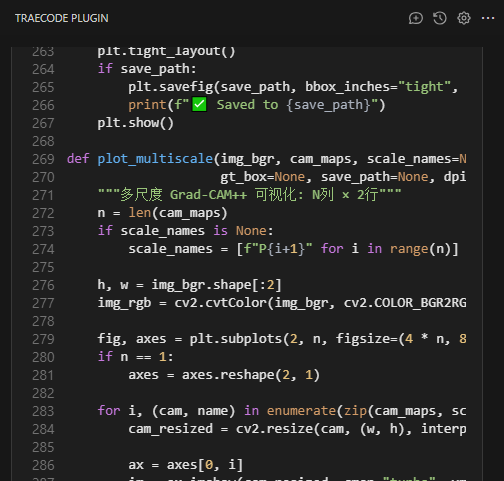Click the "tight" string value on line 265

[x=424, y=87]
